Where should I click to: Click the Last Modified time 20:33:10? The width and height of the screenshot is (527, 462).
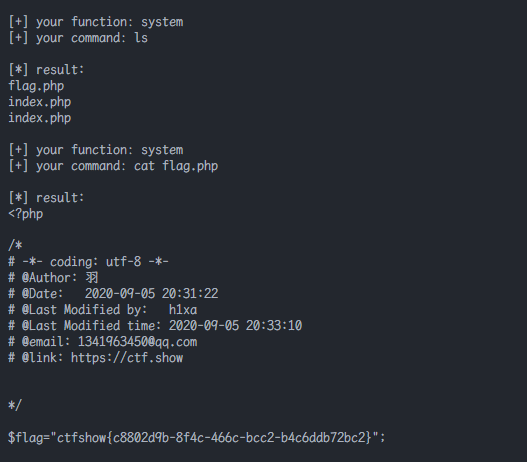pos(274,326)
